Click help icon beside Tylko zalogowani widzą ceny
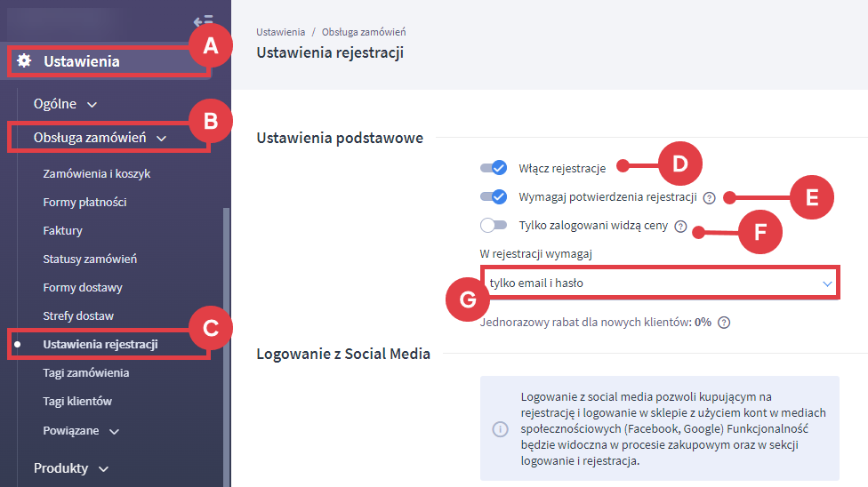The image size is (868, 487). click(680, 227)
